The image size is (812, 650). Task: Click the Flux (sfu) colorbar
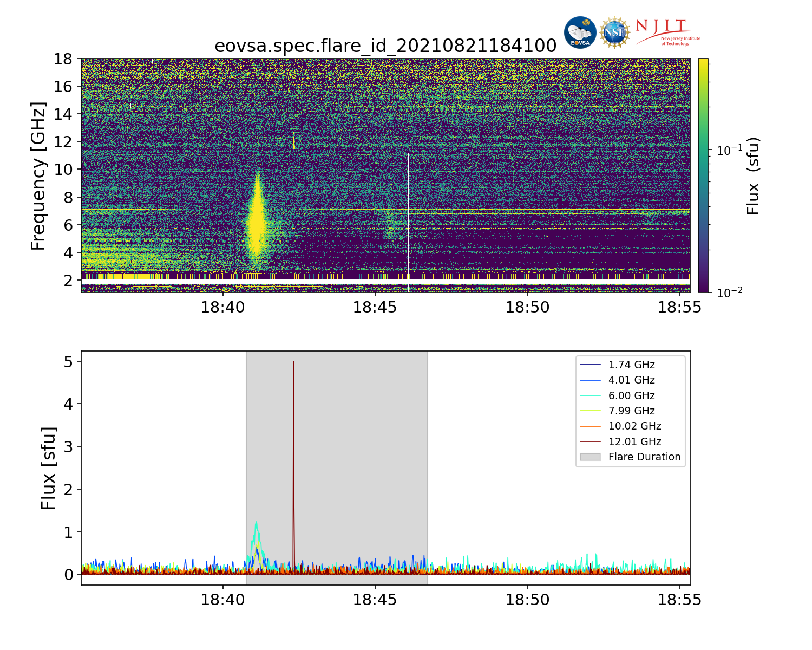(x=703, y=175)
